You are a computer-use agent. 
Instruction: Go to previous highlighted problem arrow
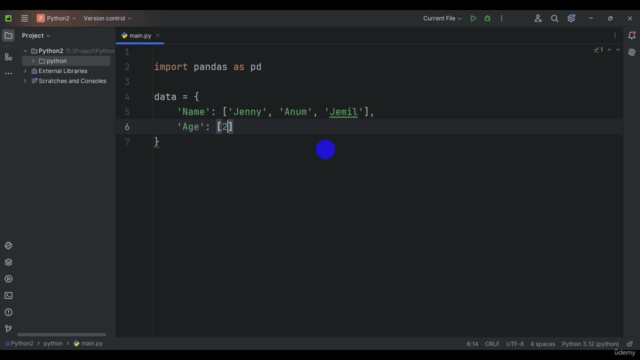click(609, 50)
